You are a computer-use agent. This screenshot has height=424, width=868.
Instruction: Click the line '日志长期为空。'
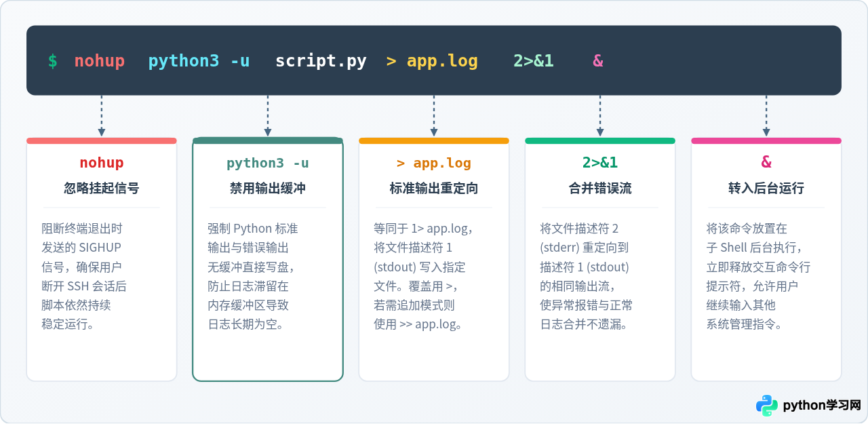(245, 324)
